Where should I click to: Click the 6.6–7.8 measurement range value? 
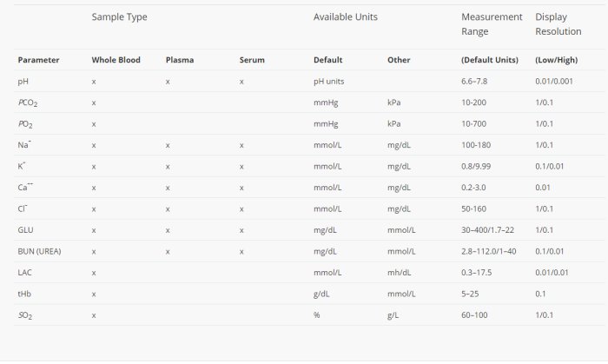[x=478, y=81]
